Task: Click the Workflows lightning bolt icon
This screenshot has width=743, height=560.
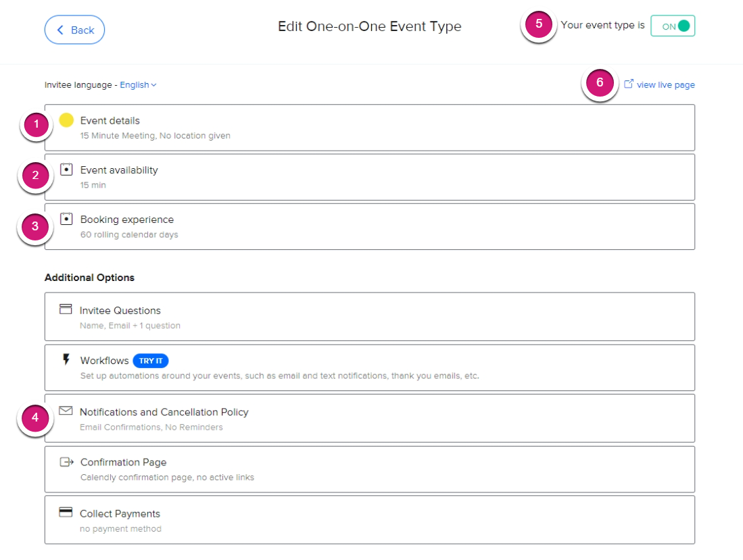Action: point(66,359)
